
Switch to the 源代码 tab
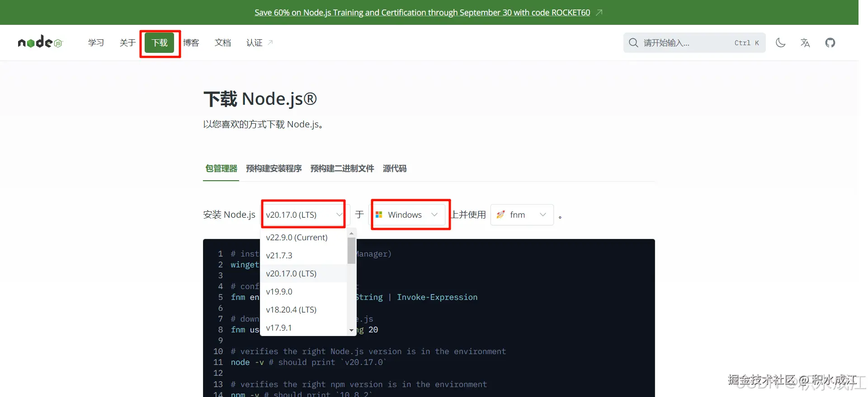point(395,168)
